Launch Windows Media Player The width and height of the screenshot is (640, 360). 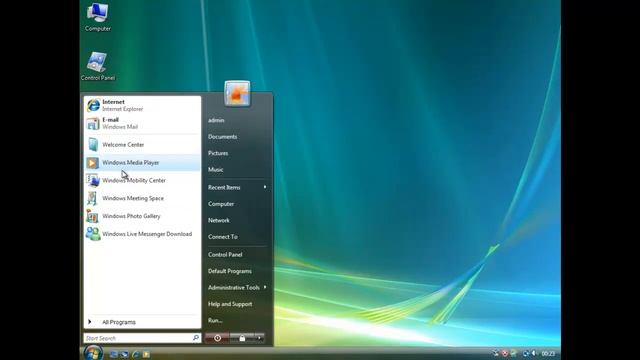coord(142,162)
